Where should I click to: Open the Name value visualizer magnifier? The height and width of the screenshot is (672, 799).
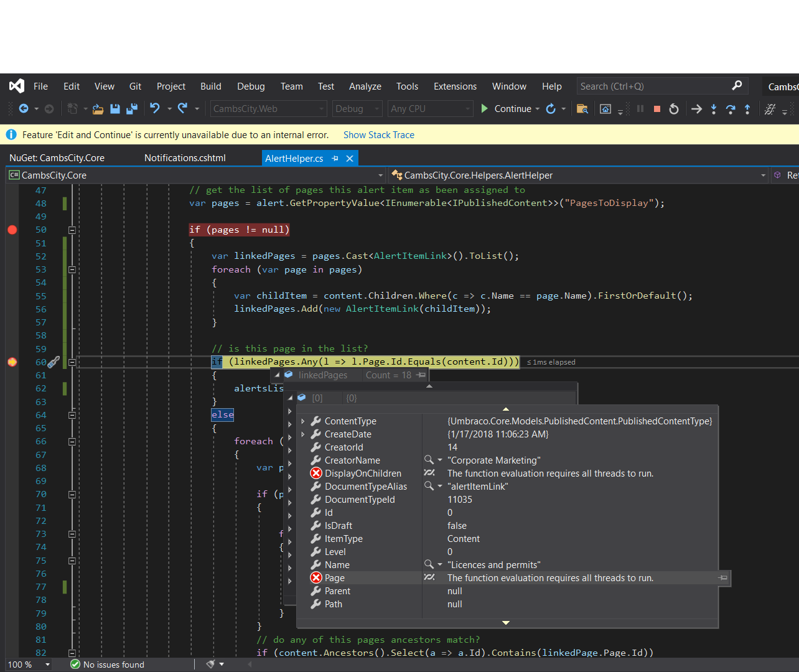point(429,564)
